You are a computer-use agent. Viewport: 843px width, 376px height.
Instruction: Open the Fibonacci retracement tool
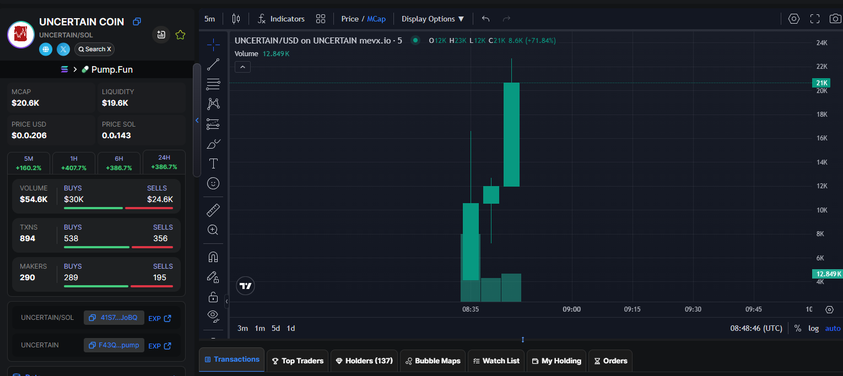[x=213, y=84]
